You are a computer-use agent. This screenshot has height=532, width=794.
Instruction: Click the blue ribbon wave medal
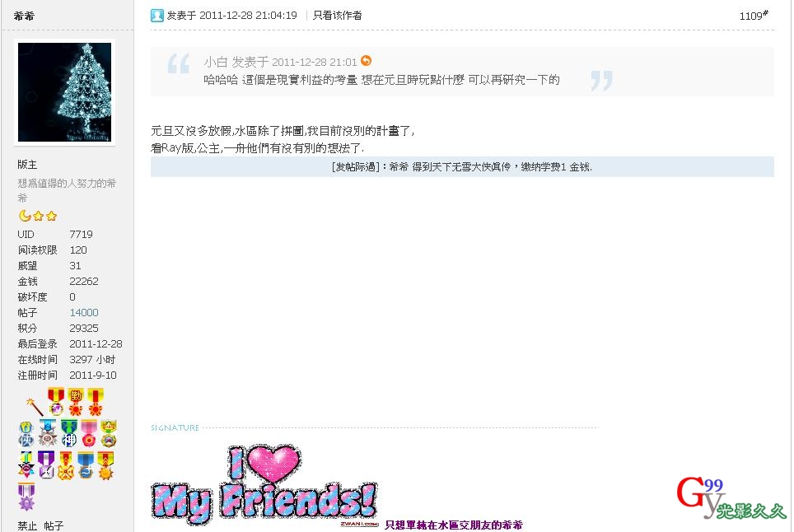[x=86, y=465]
